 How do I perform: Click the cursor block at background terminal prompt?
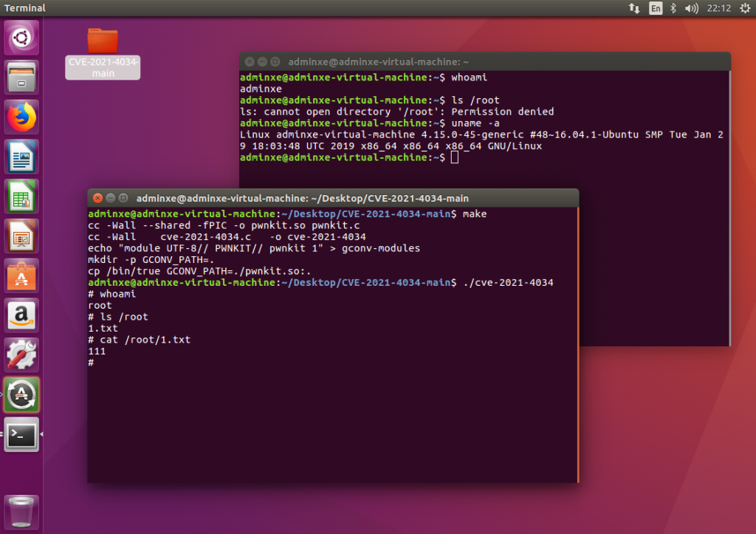click(455, 157)
